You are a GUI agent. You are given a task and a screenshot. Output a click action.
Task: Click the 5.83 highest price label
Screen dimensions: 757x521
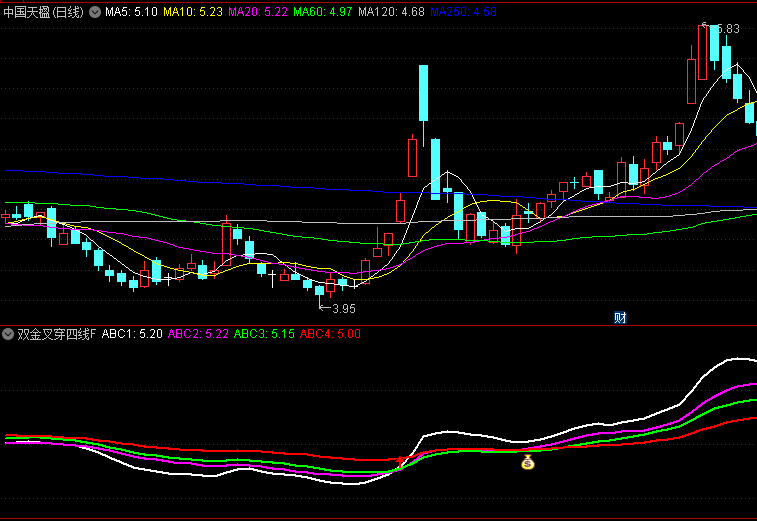[728, 29]
